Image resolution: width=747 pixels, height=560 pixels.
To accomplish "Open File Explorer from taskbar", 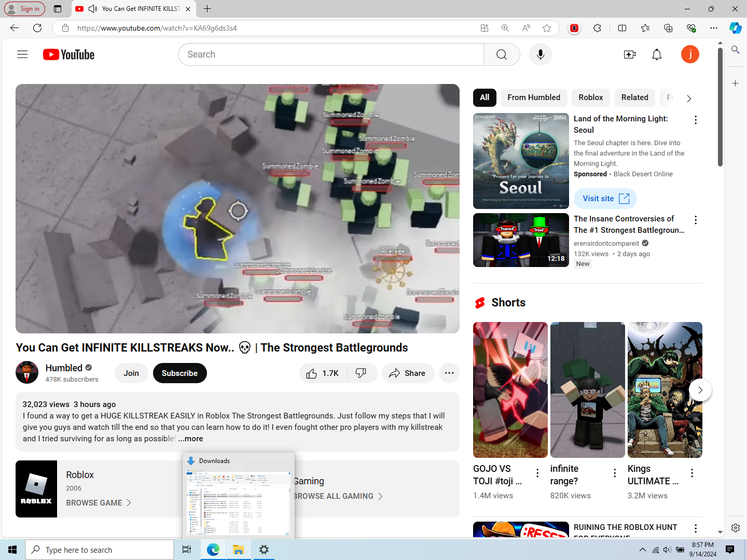I will 238,550.
